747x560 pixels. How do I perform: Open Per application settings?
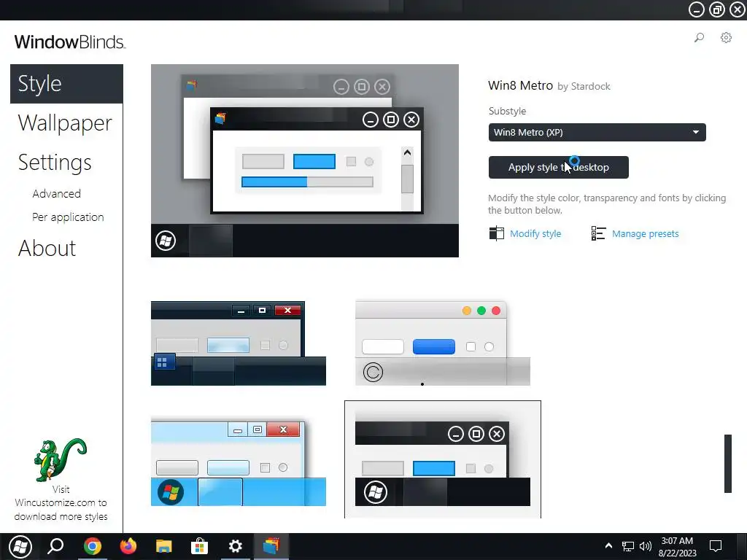click(68, 217)
